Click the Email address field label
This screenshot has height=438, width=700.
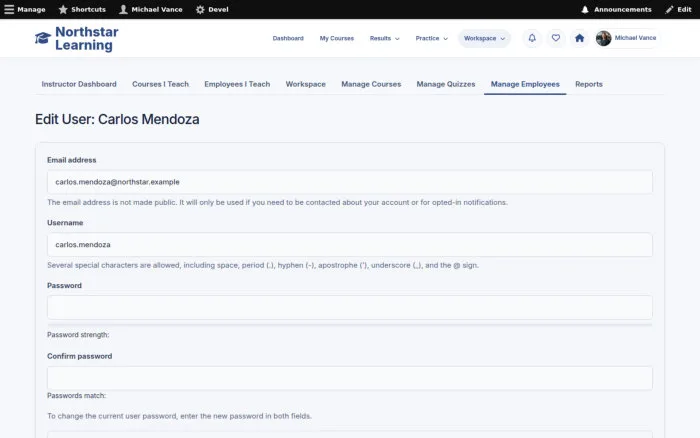tap(71, 160)
